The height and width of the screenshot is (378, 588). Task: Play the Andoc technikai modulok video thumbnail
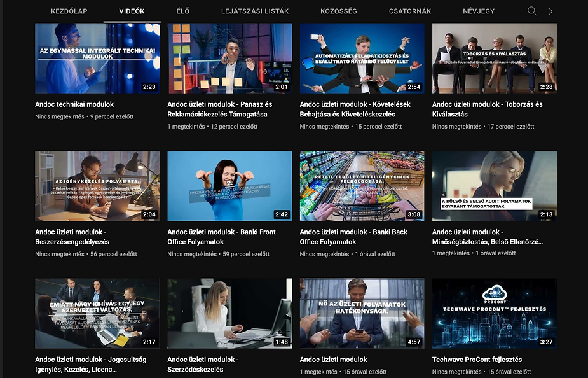click(x=97, y=59)
